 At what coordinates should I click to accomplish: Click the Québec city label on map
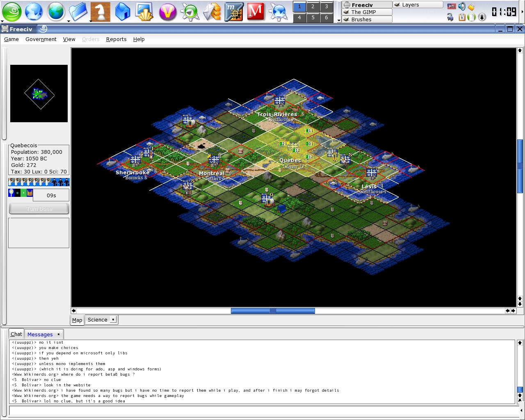[x=290, y=160]
